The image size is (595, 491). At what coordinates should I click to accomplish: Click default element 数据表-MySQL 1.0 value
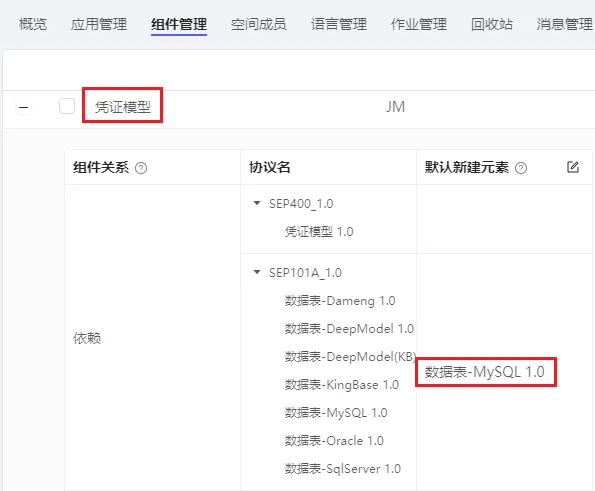(x=485, y=372)
